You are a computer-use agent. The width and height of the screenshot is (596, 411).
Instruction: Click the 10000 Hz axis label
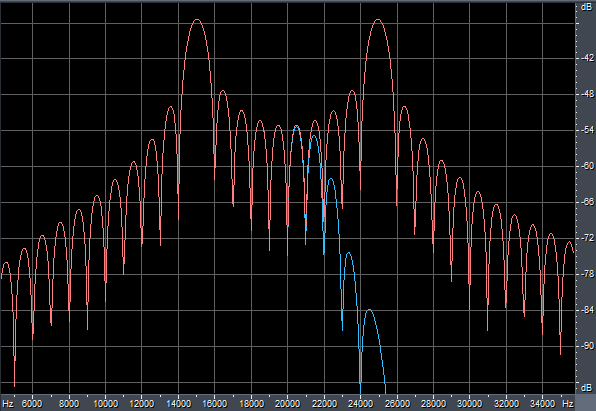click(x=105, y=403)
